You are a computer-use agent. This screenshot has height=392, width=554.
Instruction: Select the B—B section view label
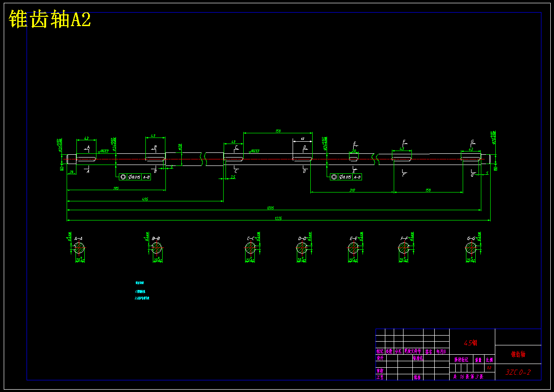point(156,239)
